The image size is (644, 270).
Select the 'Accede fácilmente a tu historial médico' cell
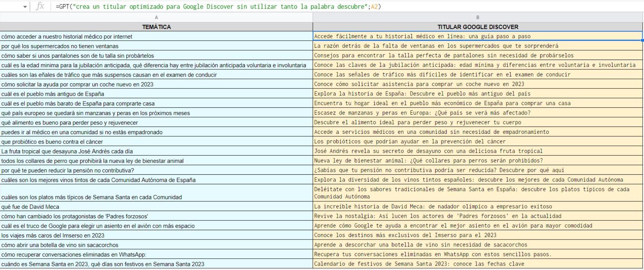tap(478, 36)
